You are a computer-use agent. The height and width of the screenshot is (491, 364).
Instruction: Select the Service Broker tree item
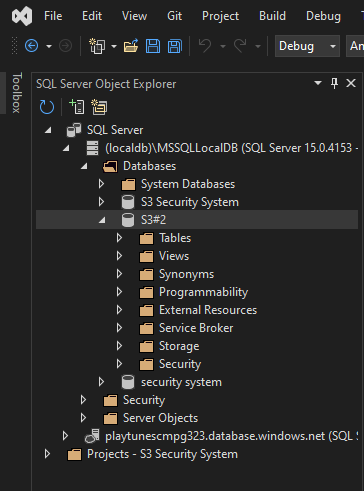196,328
